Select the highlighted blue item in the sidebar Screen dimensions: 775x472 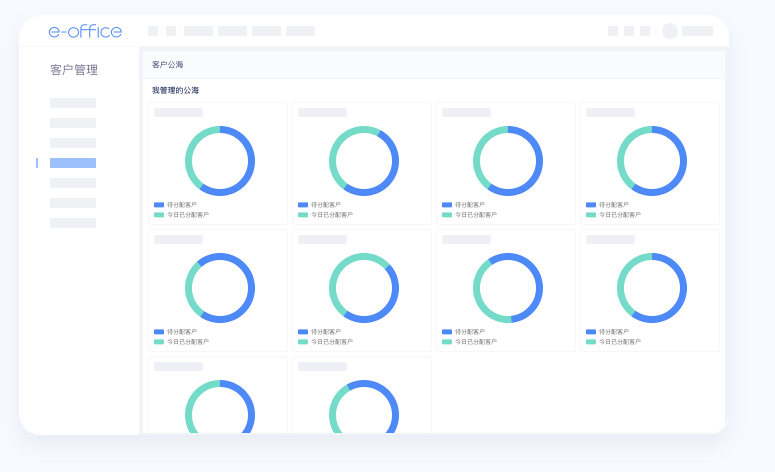pos(73,163)
